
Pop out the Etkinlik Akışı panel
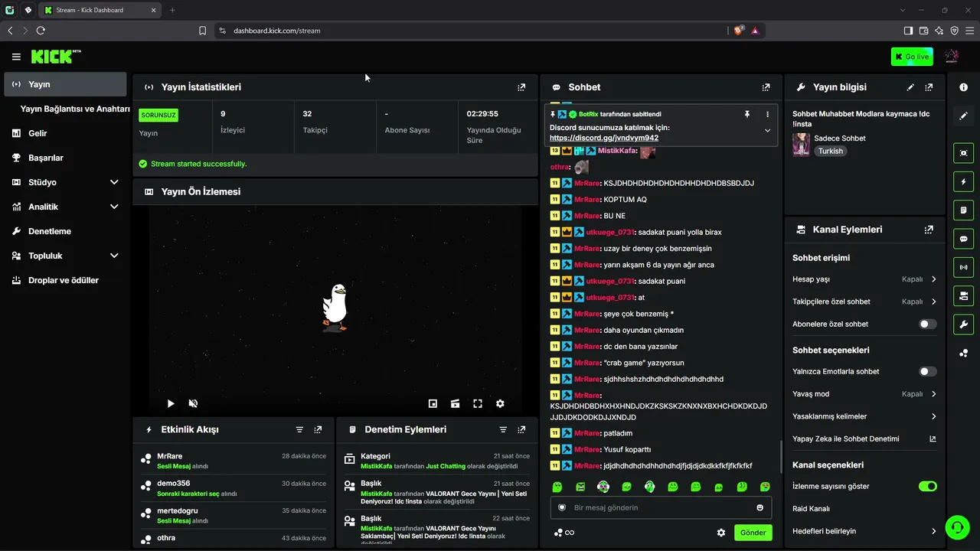(x=318, y=430)
